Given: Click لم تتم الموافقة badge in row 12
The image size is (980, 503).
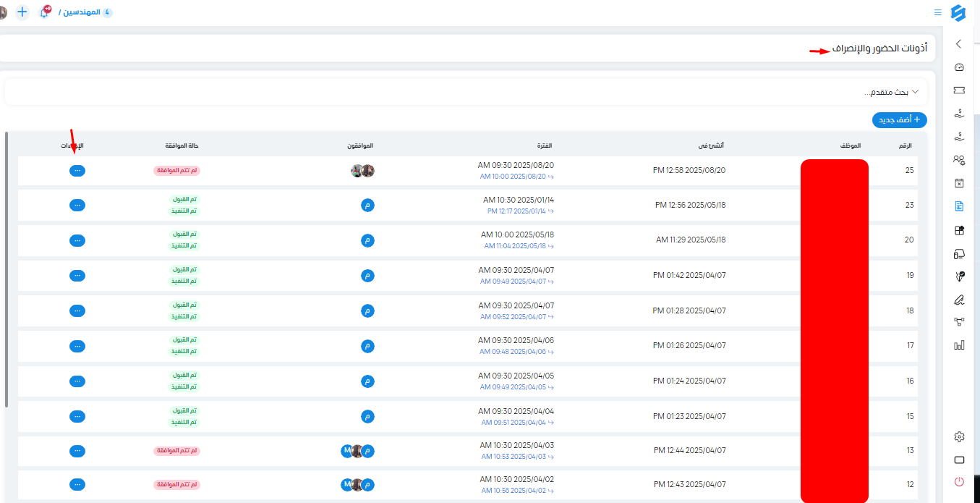Looking at the screenshot, I should click(176, 484).
